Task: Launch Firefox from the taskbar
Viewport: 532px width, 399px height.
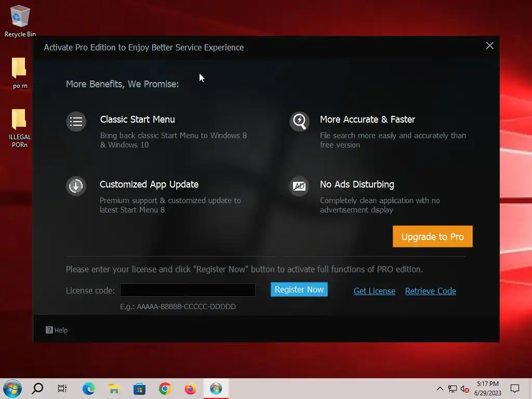Action: (x=190, y=389)
